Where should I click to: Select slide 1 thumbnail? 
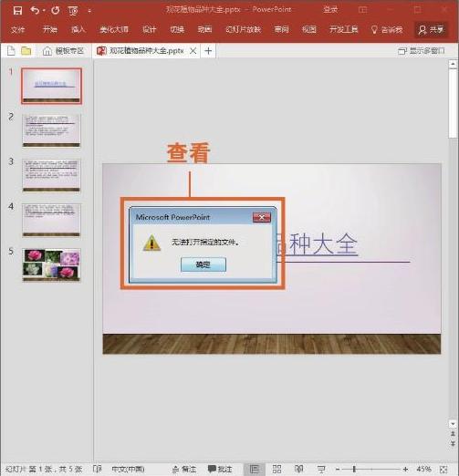[51, 86]
